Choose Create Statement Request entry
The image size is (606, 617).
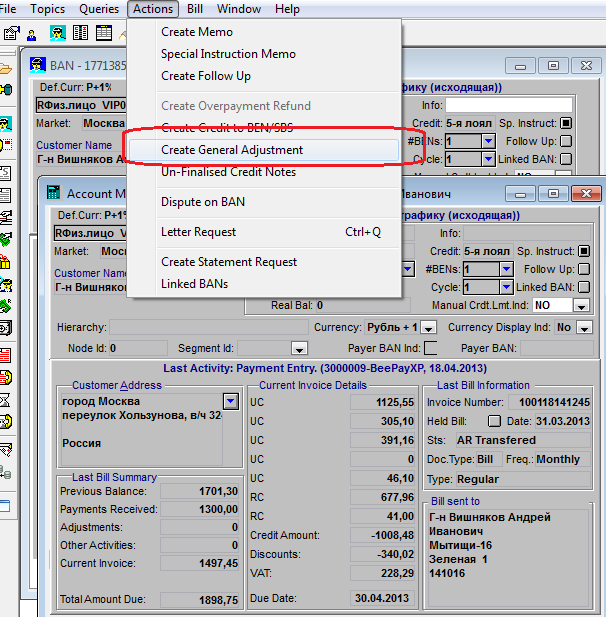(x=229, y=262)
